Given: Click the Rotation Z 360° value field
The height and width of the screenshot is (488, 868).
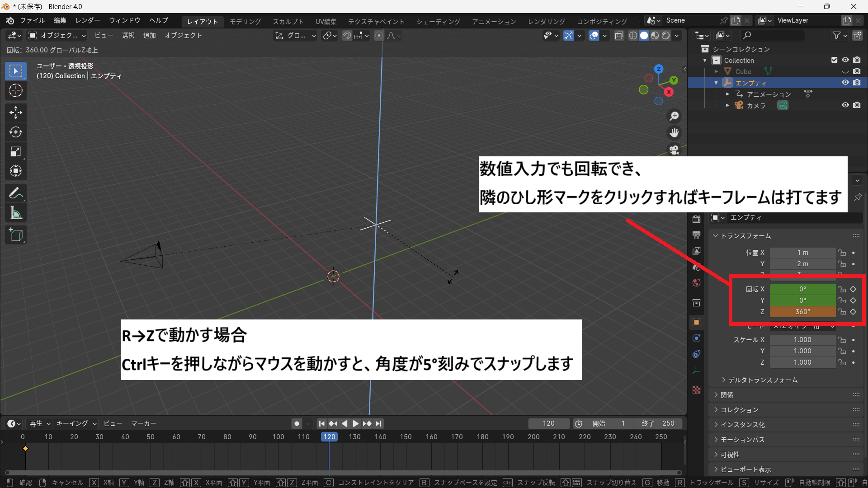Looking at the screenshot, I should pyautogui.click(x=802, y=312).
